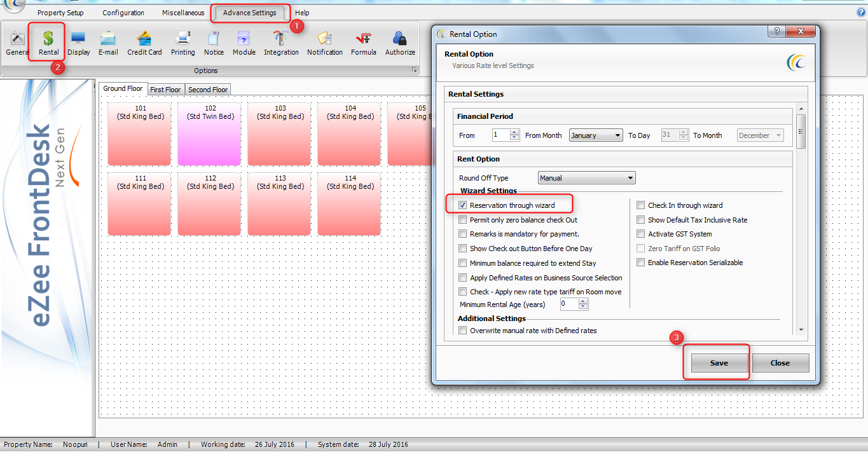
Task: Open the Formula settings icon
Action: click(364, 43)
